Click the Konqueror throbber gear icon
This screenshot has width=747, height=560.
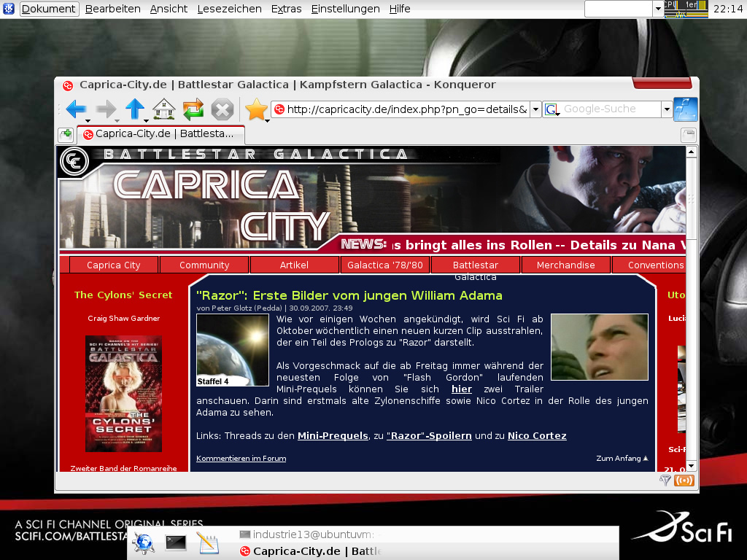[686, 109]
